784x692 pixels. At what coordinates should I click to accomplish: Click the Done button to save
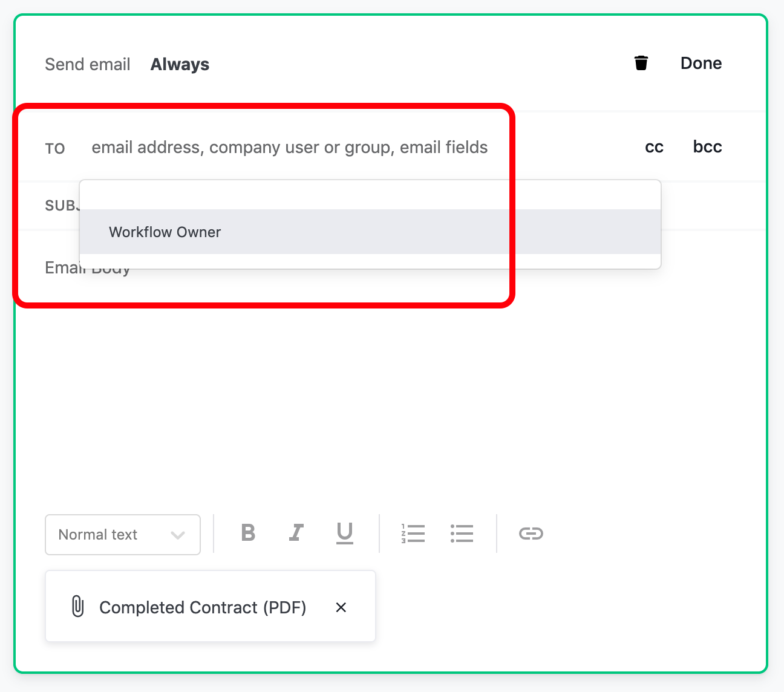pos(701,63)
